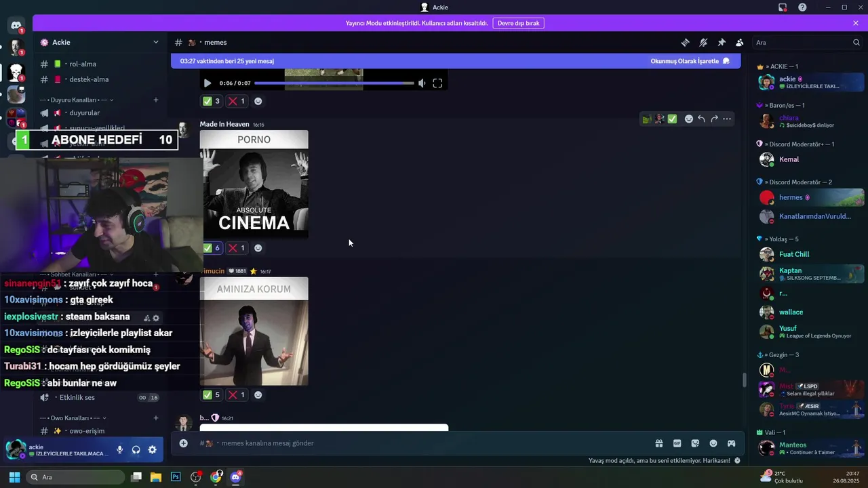Viewport: 868px width, 488px height.
Task: Toggle cross reaction under AMINIZA KORUM image
Action: pos(237,395)
